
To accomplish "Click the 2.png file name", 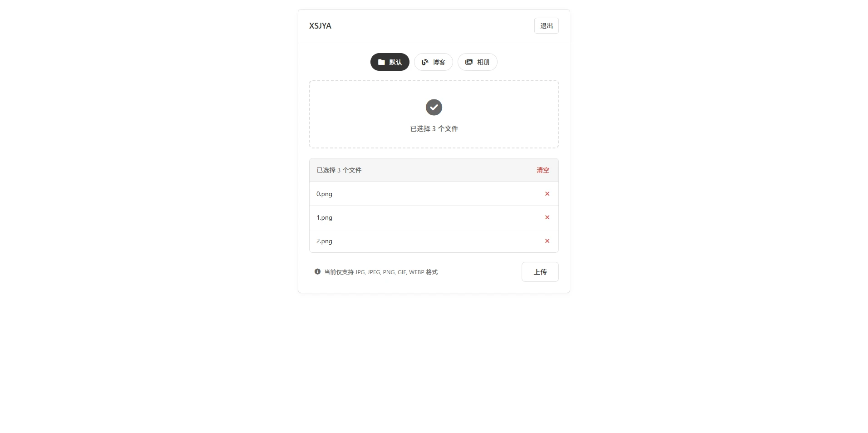I will coord(325,241).
